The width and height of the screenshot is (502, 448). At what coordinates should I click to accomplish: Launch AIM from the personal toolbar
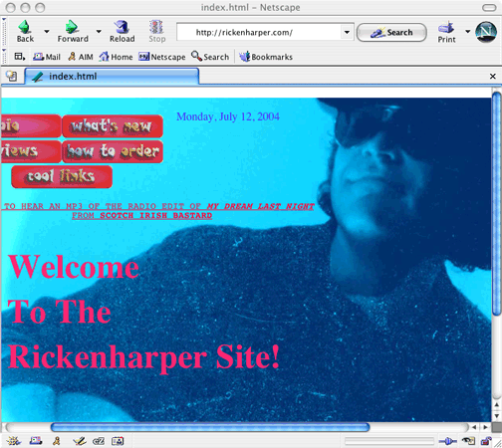coord(81,57)
